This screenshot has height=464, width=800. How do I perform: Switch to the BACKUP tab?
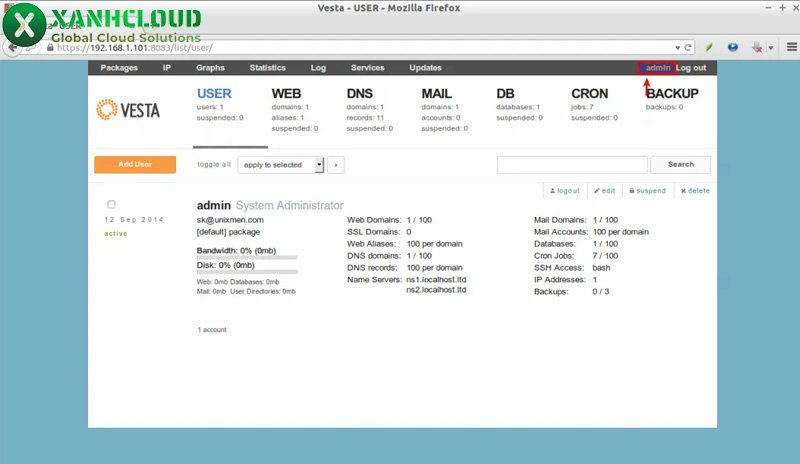pyautogui.click(x=672, y=94)
